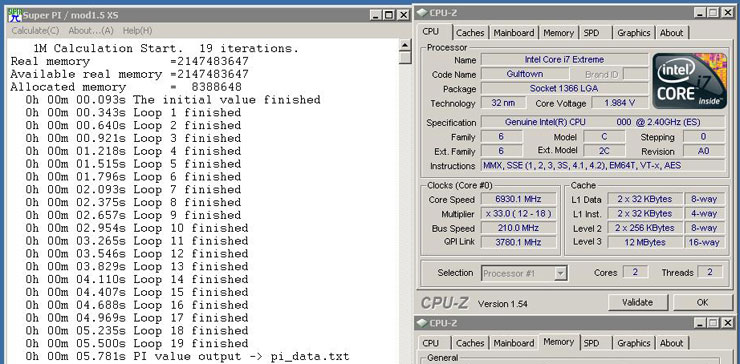Switch to the Memory tab in upper CPU-Z
The height and width of the screenshot is (364, 740).
558,33
